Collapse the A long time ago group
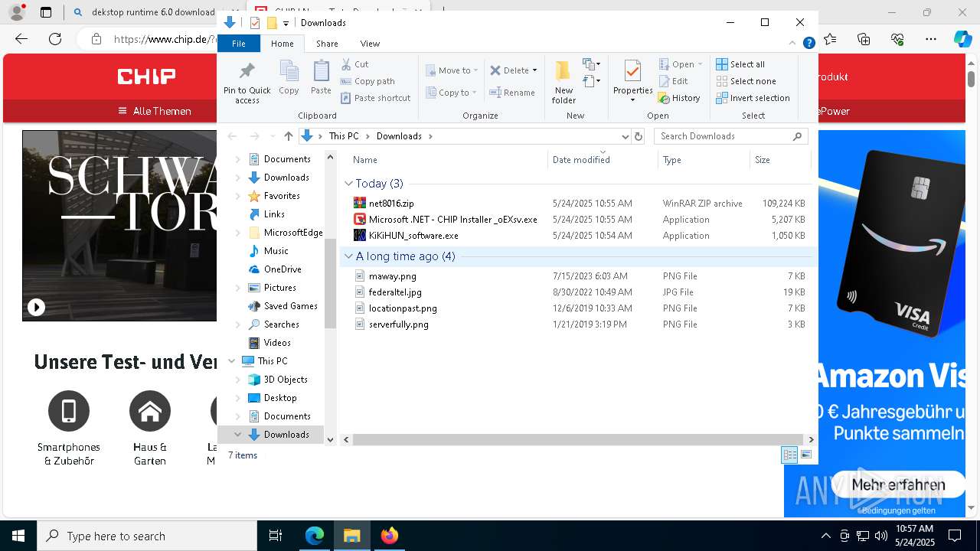Image resolution: width=980 pixels, height=551 pixels. 348,256
